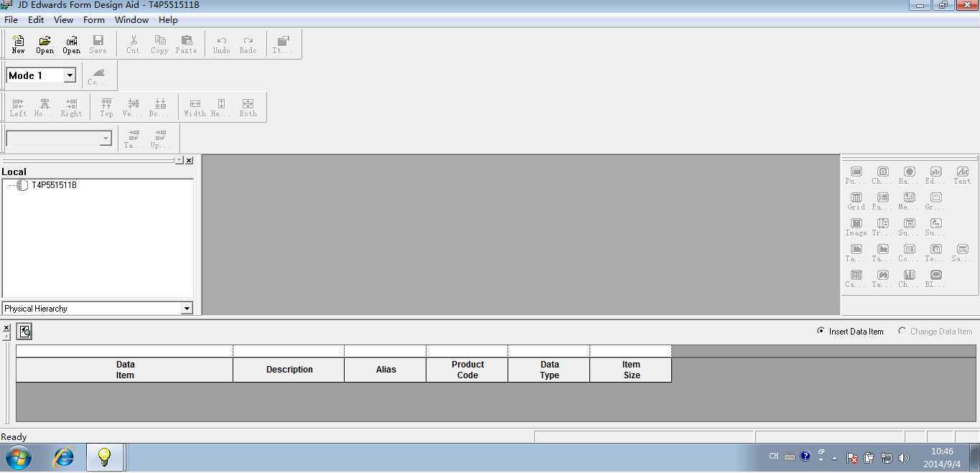Click the filter field above Alias column
This screenshot has height=473, width=980.
coord(386,351)
